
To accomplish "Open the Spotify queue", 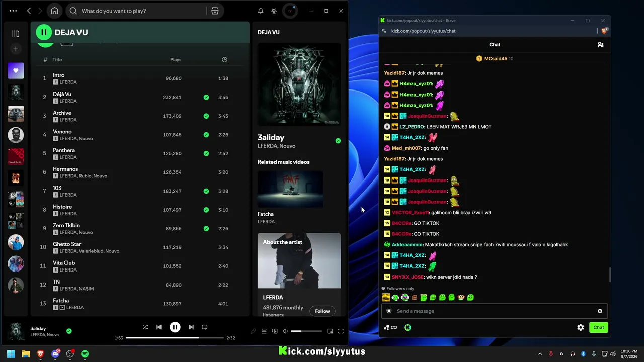I will [x=264, y=331].
